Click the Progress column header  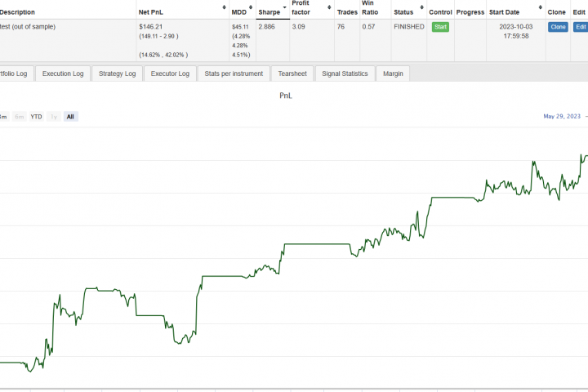click(x=470, y=12)
